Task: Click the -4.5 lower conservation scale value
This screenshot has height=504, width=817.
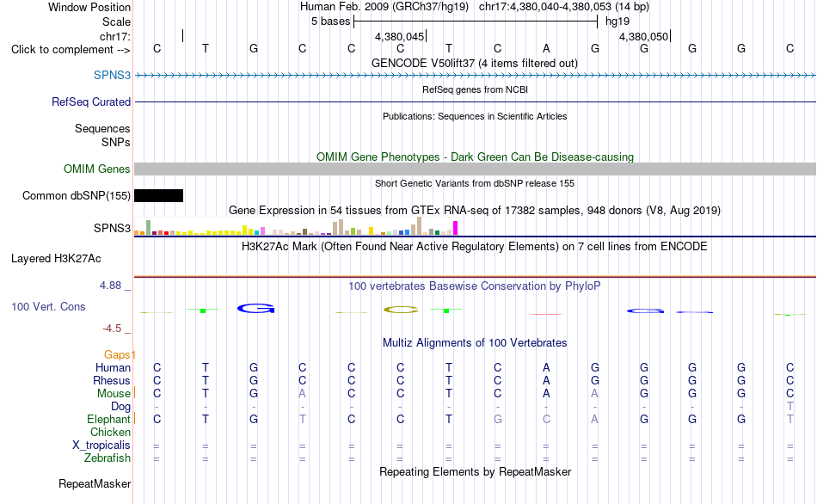Action: tap(112, 329)
